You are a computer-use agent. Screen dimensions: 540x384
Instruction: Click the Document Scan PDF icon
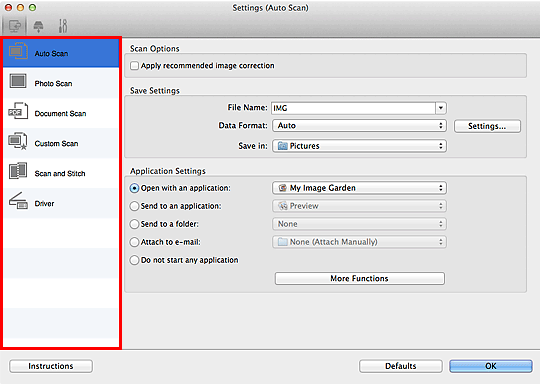click(18, 111)
